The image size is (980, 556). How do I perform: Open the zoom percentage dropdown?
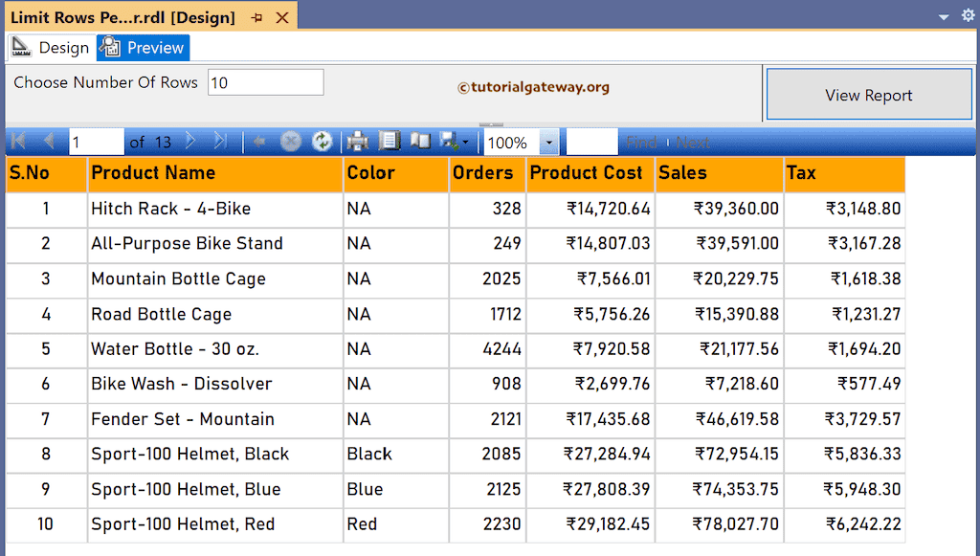coord(548,142)
